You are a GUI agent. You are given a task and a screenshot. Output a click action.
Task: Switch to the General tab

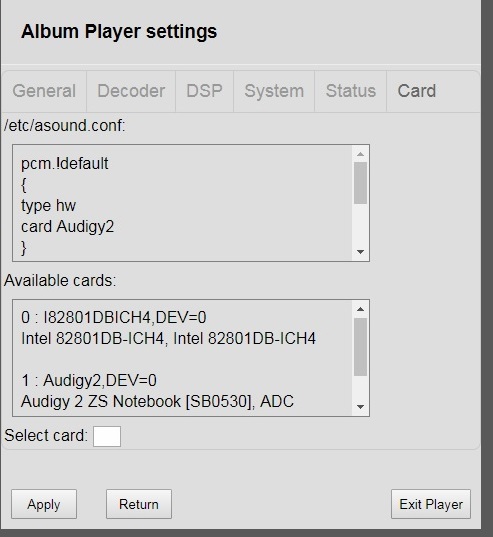pyautogui.click(x=44, y=91)
